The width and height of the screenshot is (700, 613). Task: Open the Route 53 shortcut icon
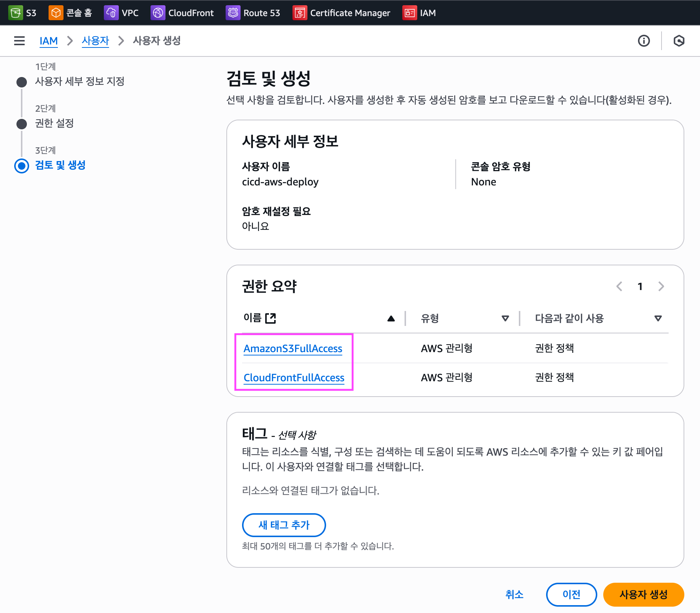point(233,13)
